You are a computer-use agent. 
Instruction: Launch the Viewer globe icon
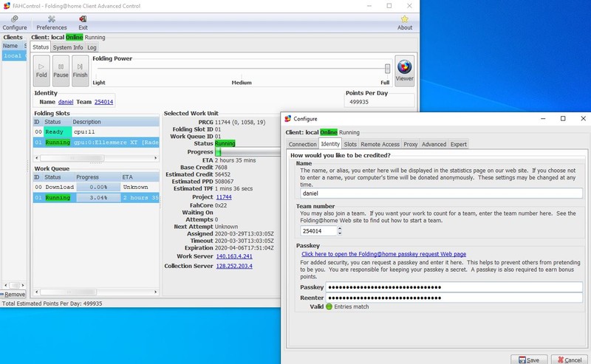tap(404, 70)
